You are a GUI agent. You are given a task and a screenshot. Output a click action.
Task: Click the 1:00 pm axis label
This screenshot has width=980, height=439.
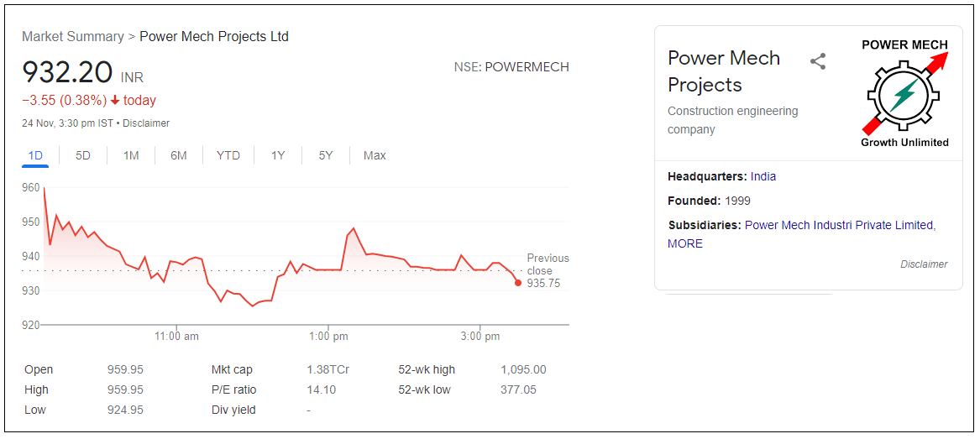(328, 337)
